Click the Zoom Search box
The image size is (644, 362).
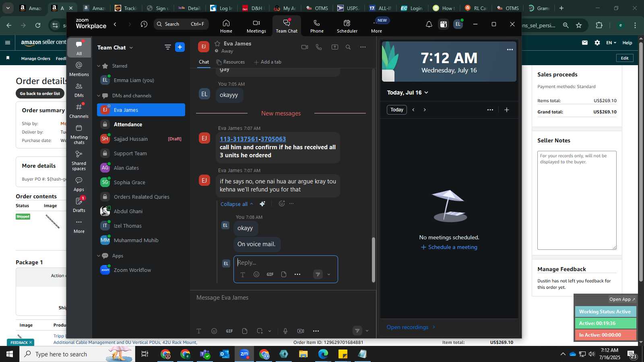point(181,24)
